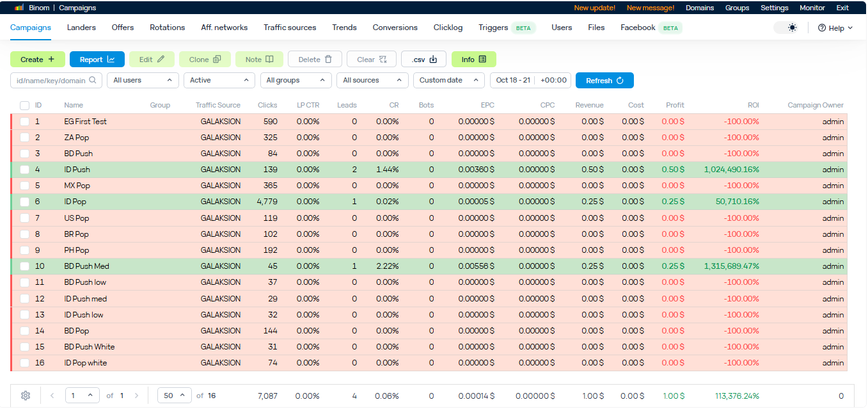Click the Binom logo icon

point(19,8)
